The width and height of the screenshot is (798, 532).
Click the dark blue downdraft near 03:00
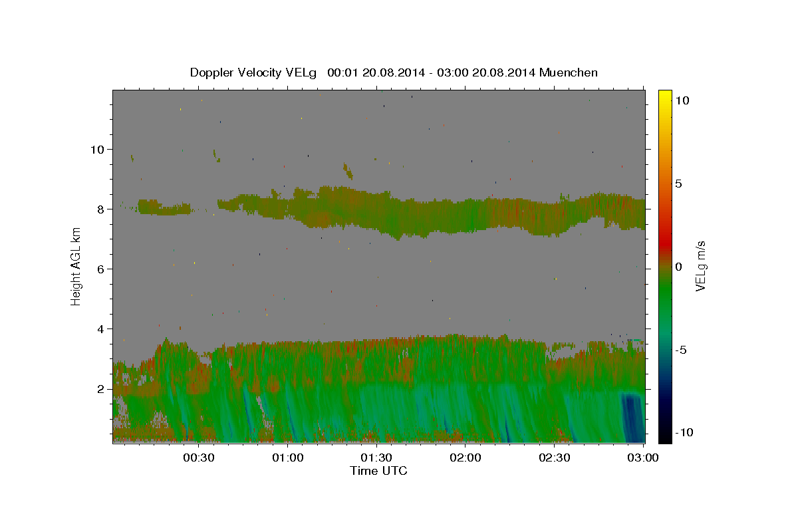(x=632, y=418)
